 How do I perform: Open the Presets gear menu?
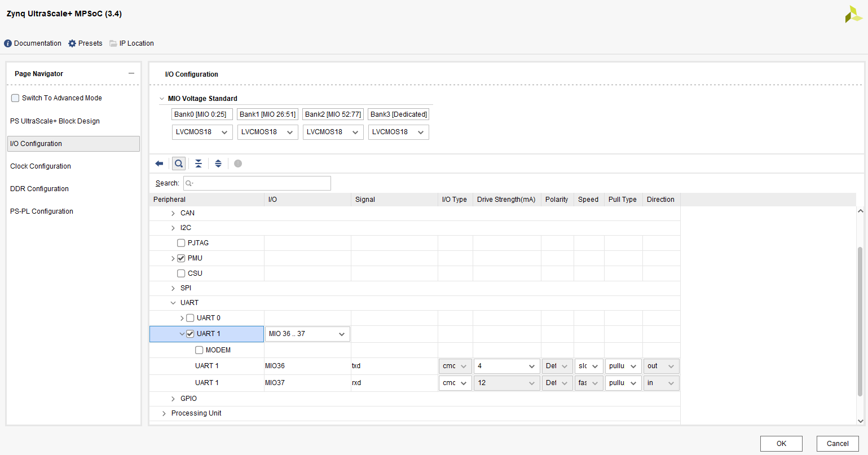[85, 43]
